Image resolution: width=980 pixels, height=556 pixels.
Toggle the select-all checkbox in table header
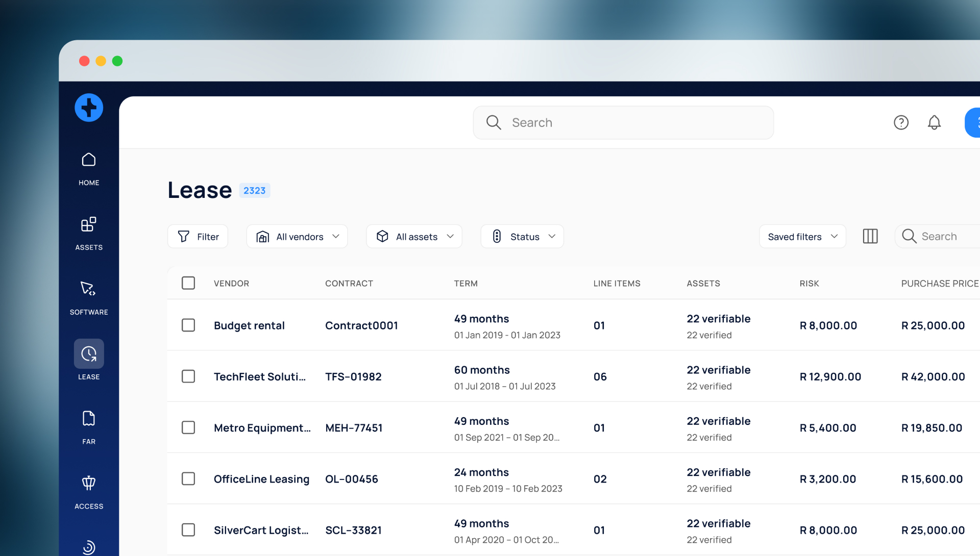[188, 283]
